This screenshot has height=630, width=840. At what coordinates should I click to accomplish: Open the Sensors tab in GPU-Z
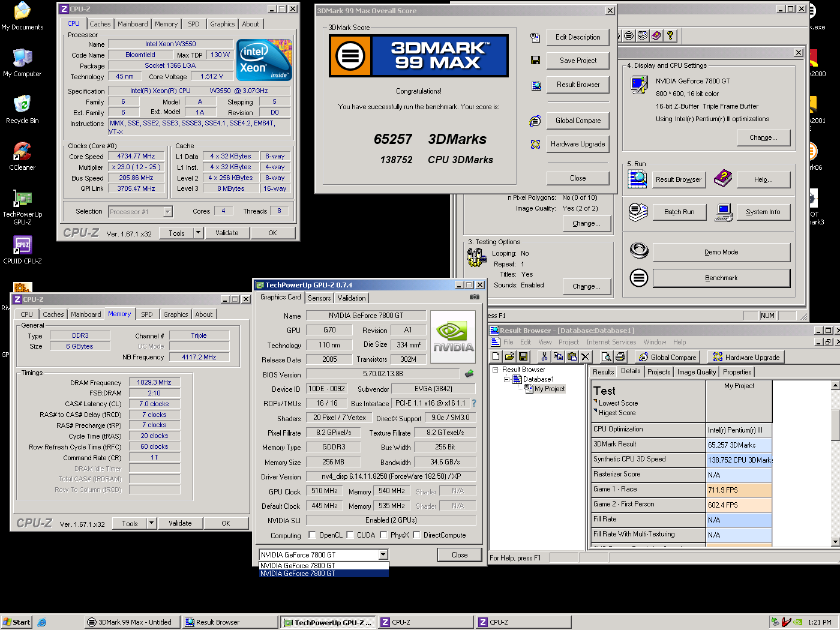[x=319, y=298]
